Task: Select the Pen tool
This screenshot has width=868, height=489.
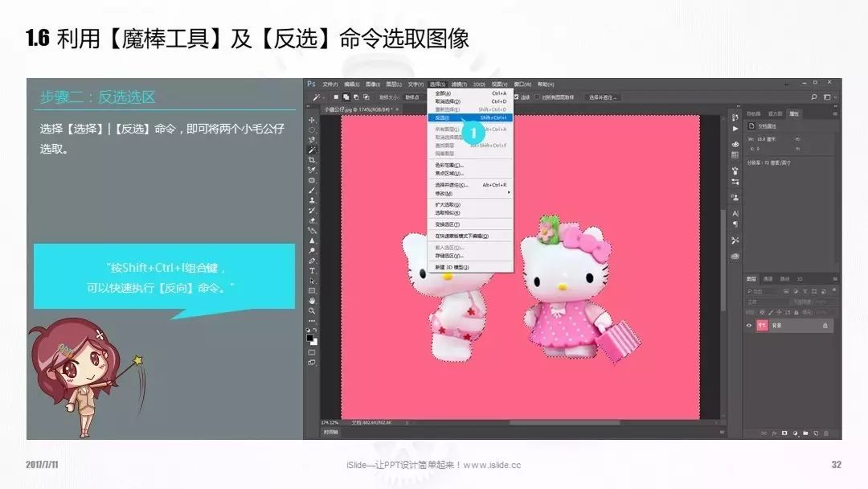Action: click(312, 261)
